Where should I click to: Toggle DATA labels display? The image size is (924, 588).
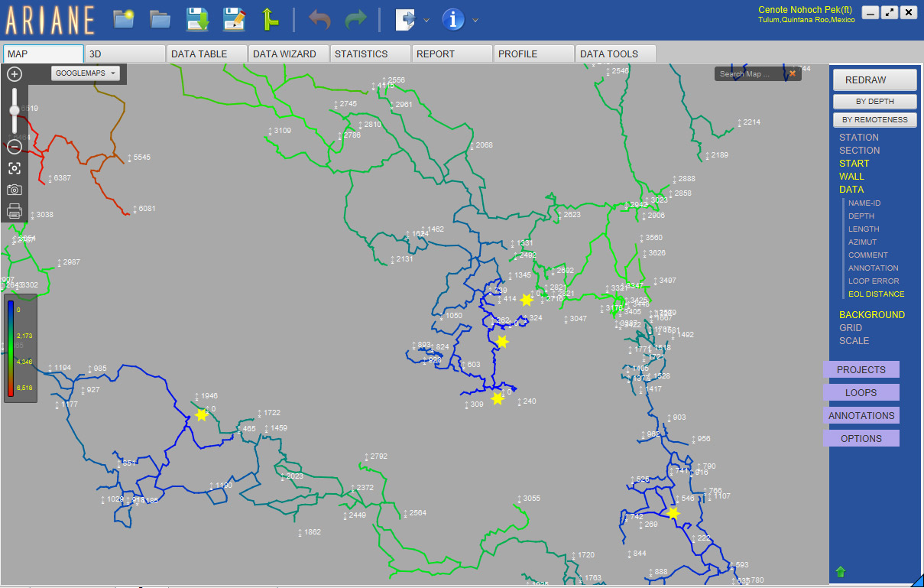(851, 190)
